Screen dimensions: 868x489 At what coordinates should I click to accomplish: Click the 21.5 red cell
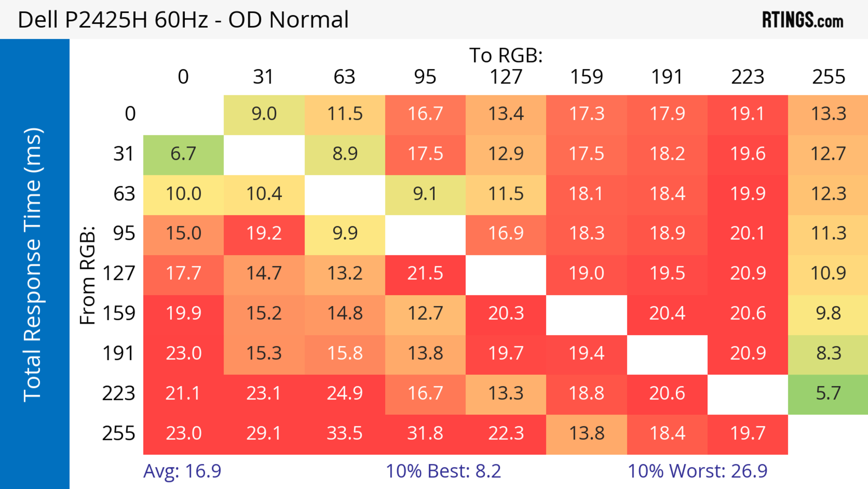pos(425,274)
